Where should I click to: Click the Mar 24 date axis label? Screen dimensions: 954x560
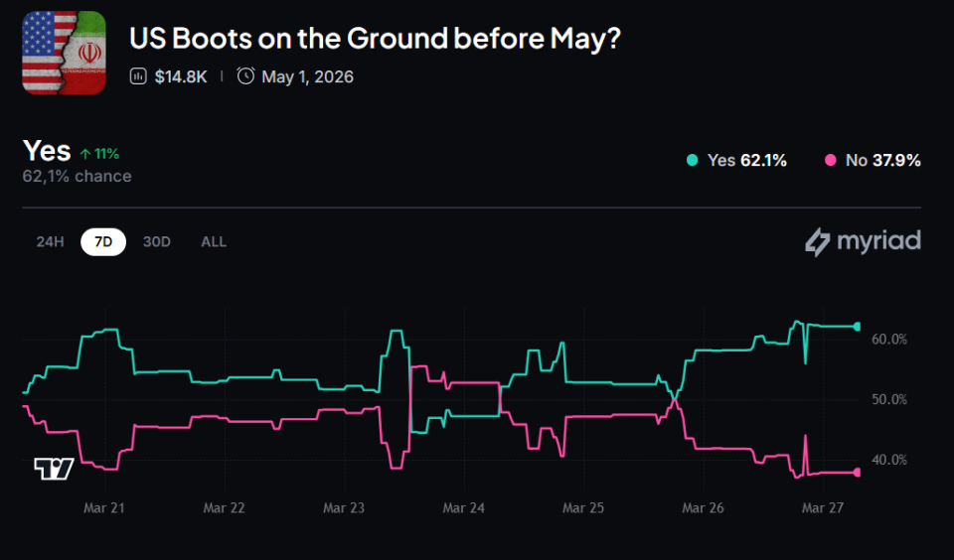(x=463, y=507)
